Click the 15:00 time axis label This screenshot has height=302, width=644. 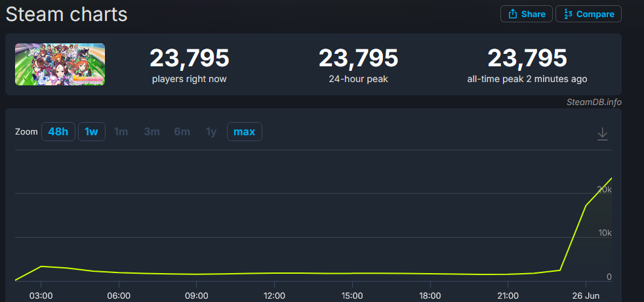point(352,296)
